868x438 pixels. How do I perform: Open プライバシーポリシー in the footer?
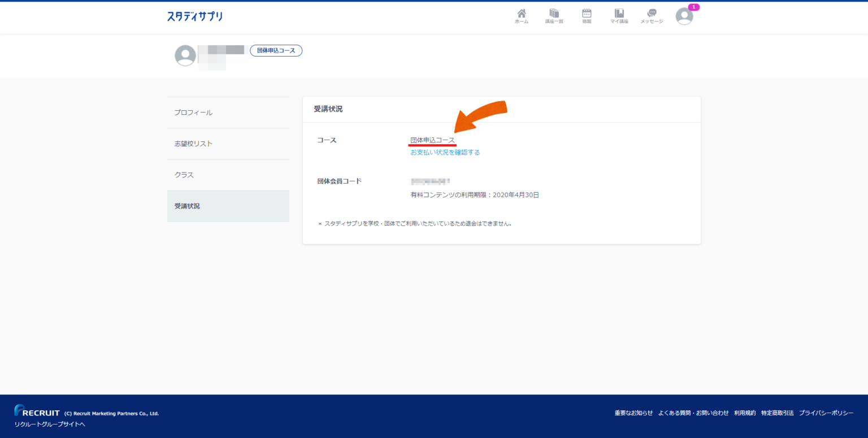coord(826,413)
